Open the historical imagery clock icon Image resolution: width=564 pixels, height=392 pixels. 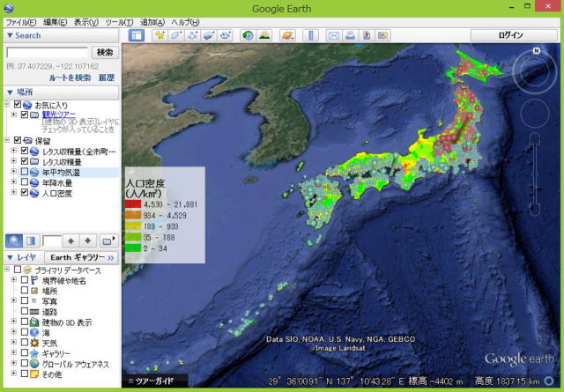pyautogui.click(x=249, y=35)
